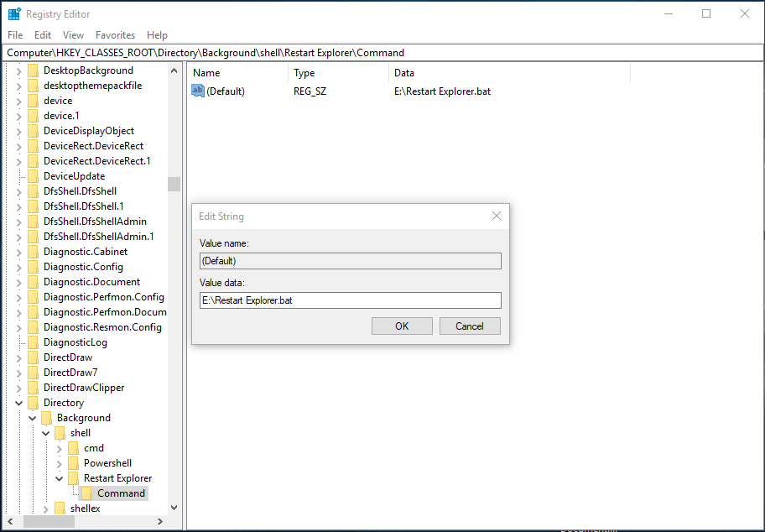Click the DiagnosticLog folder icon
The height and width of the screenshot is (532, 765).
pyautogui.click(x=34, y=342)
